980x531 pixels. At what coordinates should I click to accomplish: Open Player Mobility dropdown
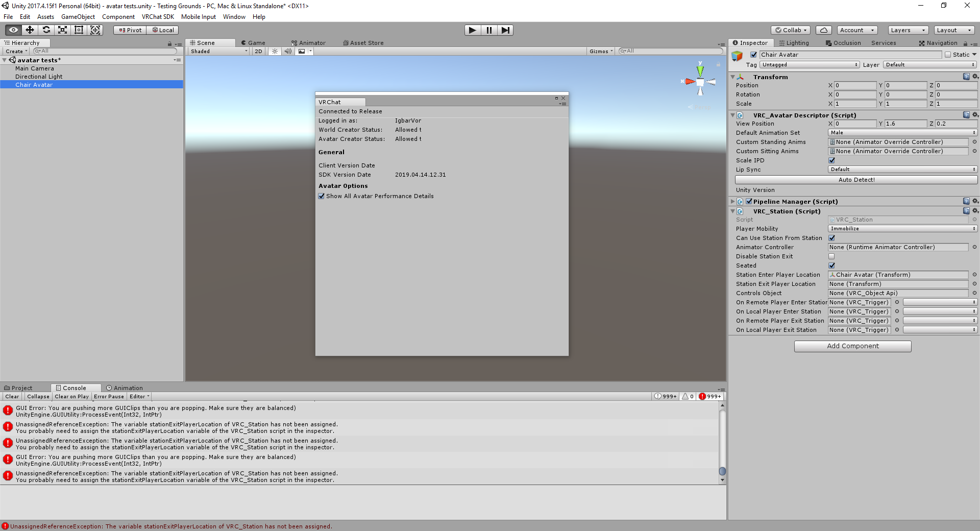point(902,229)
